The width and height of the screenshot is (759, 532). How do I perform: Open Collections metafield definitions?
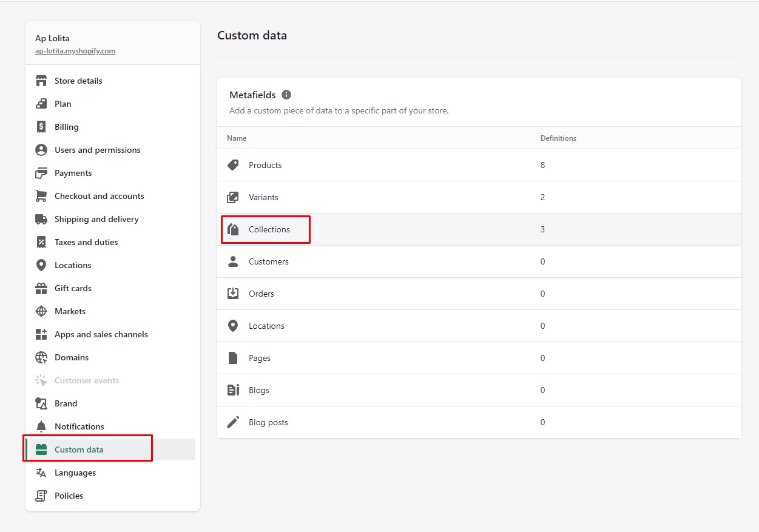tap(269, 229)
